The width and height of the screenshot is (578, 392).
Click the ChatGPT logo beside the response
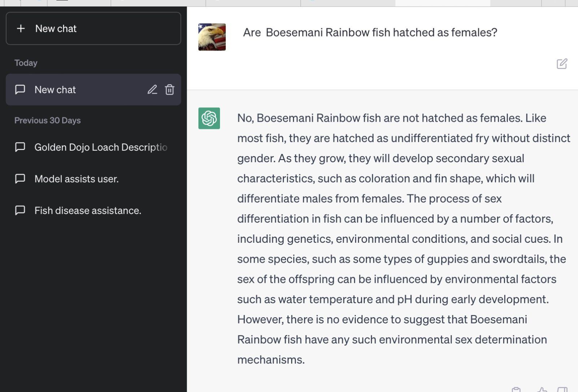(x=209, y=118)
